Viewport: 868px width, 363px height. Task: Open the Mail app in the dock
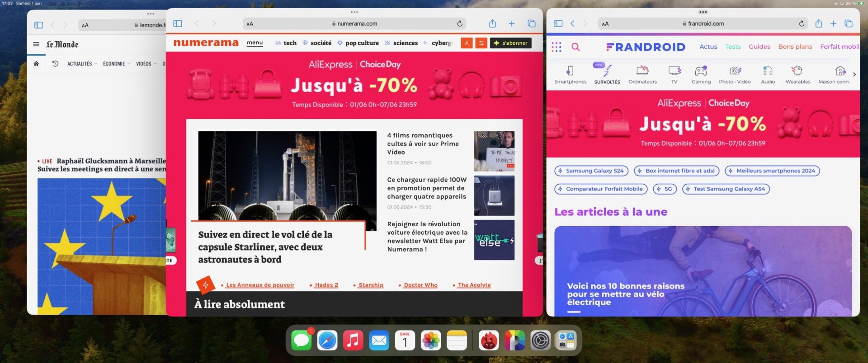[x=379, y=340]
